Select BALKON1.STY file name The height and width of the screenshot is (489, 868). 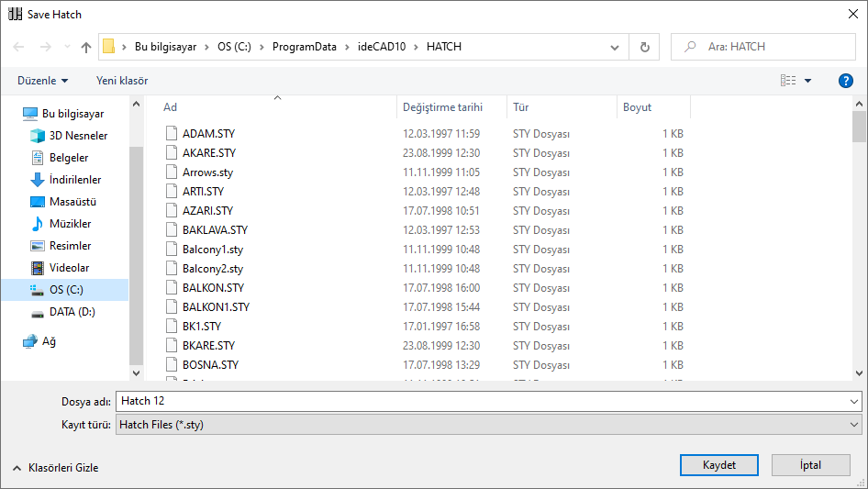coord(216,307)
